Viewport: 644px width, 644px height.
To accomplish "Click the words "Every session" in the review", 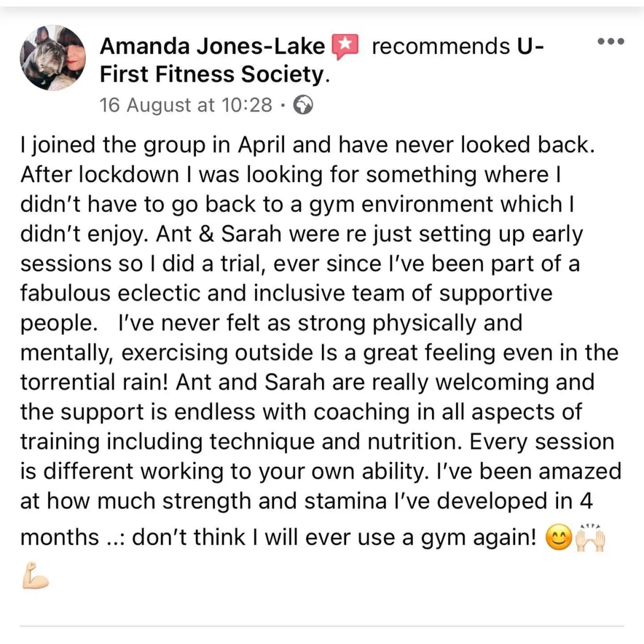I will pyautogui.click(x=541, y=442).
